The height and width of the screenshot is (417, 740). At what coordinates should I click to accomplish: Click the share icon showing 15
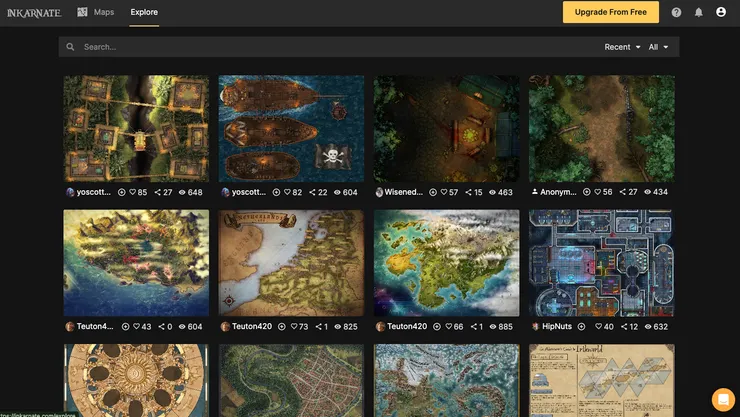tap(468, 192)
